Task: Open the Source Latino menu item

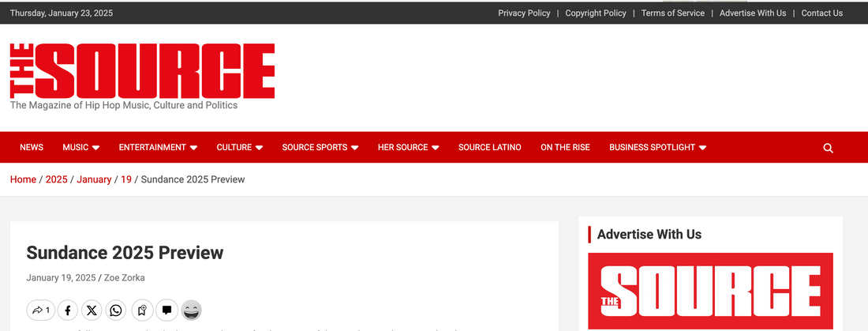Action: [489, 148]
